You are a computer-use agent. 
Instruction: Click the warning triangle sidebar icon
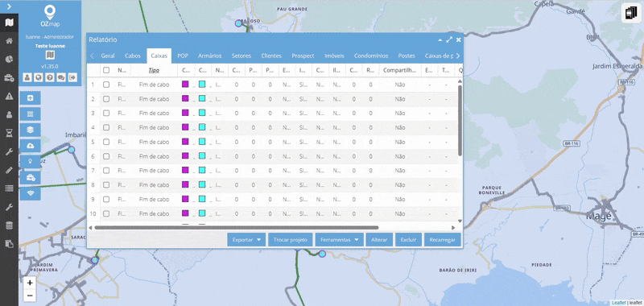point(9,96)
